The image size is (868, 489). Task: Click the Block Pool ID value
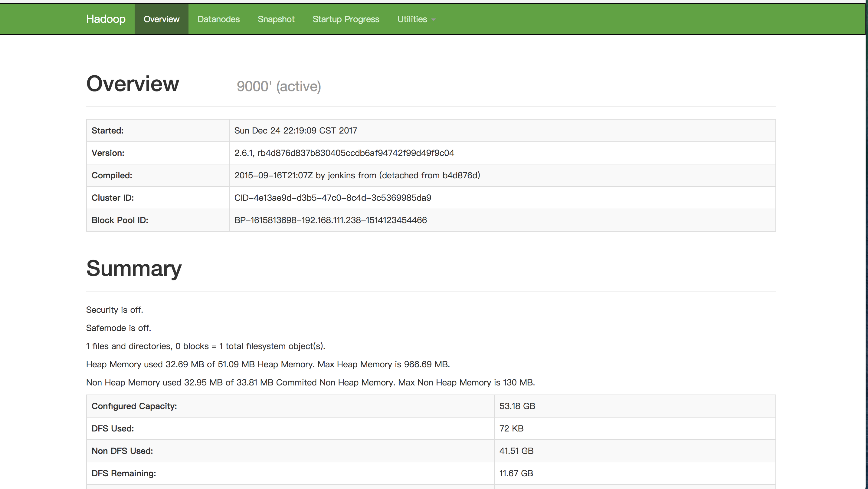[330, 220]
